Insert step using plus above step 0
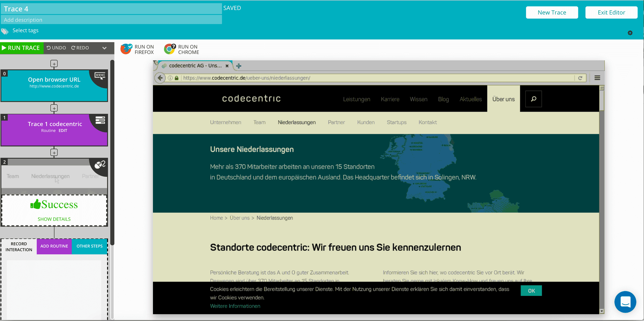The height and width of the screenshot is (321, 644). tap(54, 64)
